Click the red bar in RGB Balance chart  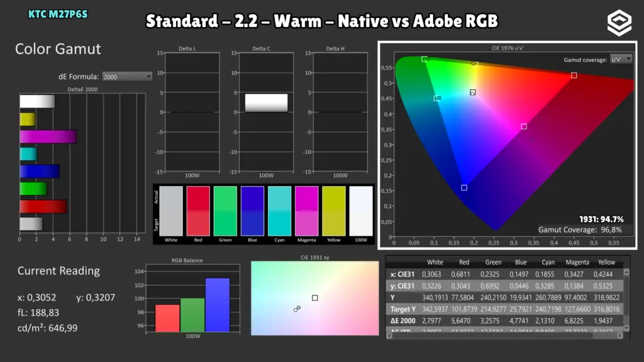tap(167, 318)
